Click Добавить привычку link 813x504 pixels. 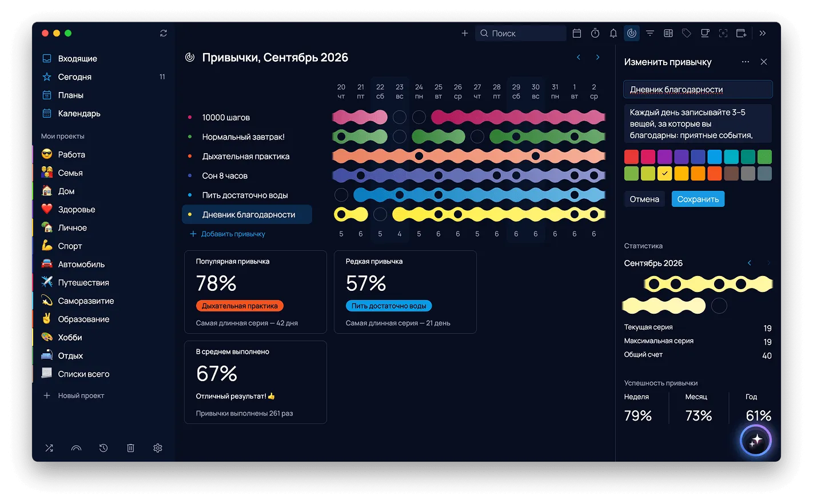click(x=228, y=234)
